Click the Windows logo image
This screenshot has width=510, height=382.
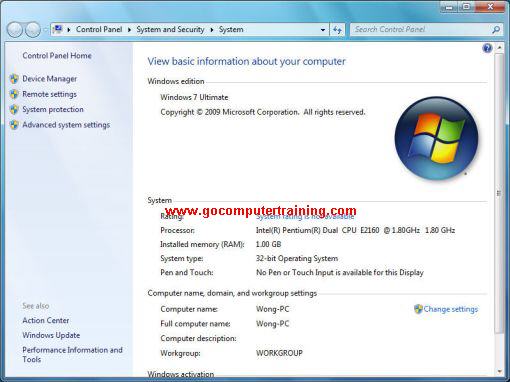coord(436,138)
